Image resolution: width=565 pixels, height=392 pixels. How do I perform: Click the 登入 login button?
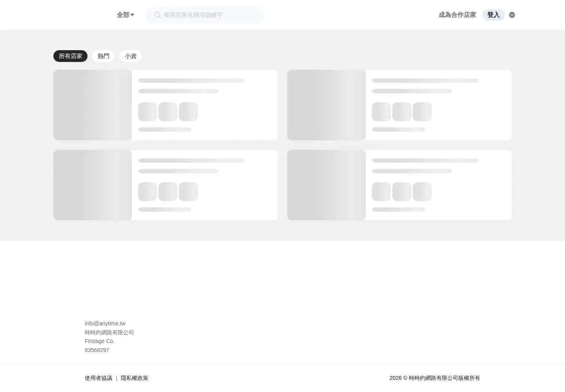[493, 15]
